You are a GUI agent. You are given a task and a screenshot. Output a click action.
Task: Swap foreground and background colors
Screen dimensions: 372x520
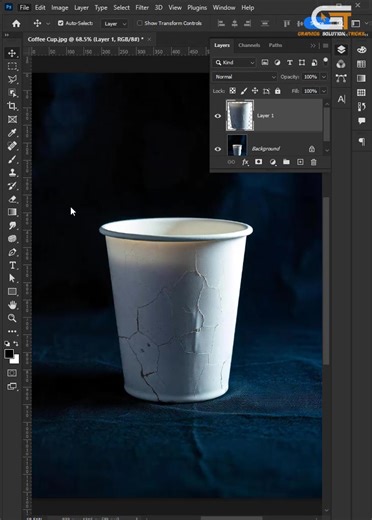point(16,343)
